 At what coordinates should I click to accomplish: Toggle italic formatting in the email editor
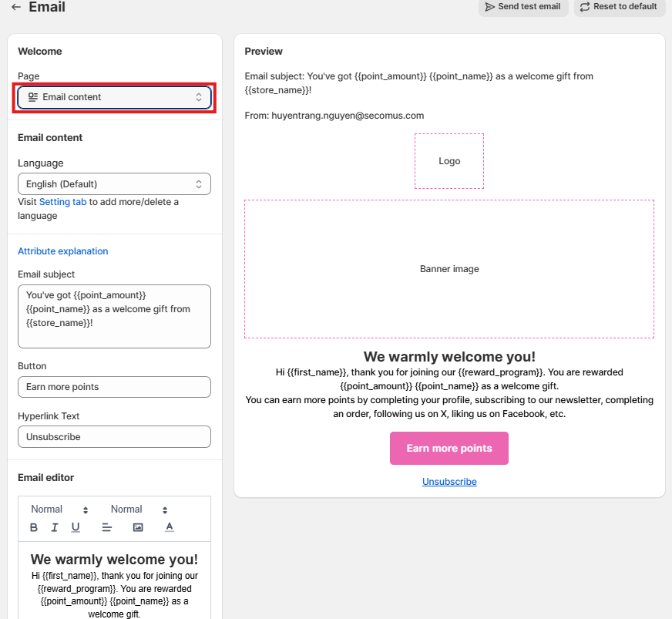pyautogui.click(x=55, y=527)
